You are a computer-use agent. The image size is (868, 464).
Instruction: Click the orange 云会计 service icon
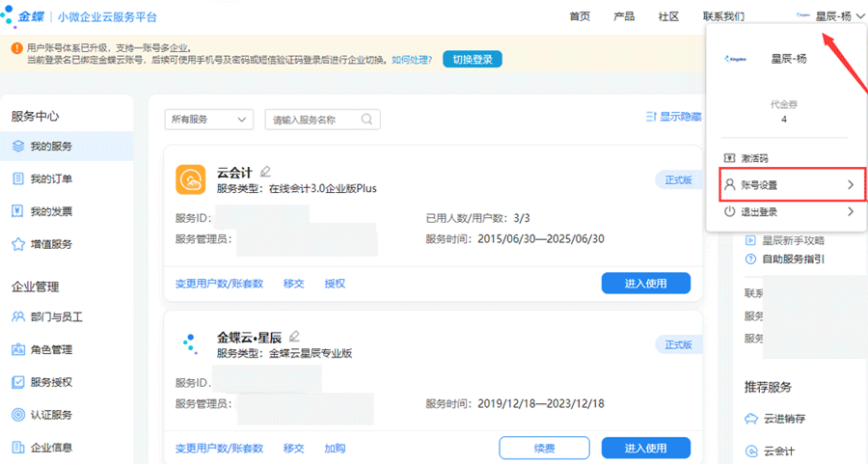(190, 179)
